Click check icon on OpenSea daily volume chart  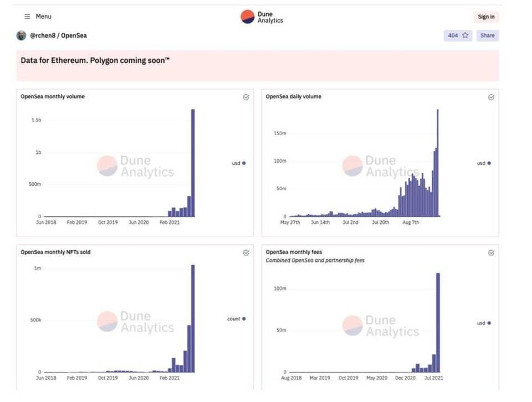pos(491,97)
